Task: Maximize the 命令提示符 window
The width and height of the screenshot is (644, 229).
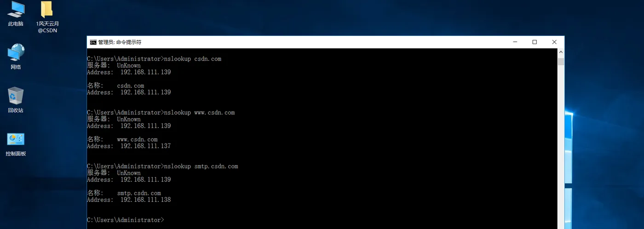Action: coord(535,42)
